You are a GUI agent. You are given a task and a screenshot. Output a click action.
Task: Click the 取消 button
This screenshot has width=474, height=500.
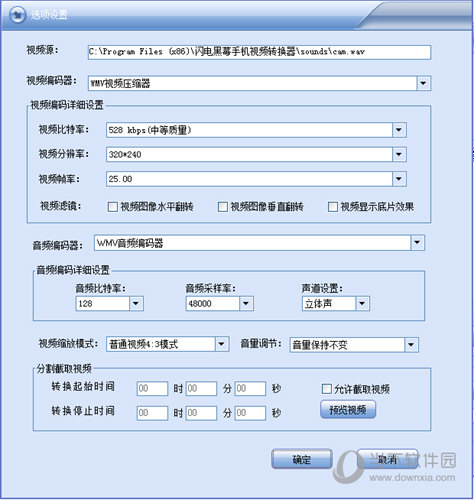(x=387, y=459)
